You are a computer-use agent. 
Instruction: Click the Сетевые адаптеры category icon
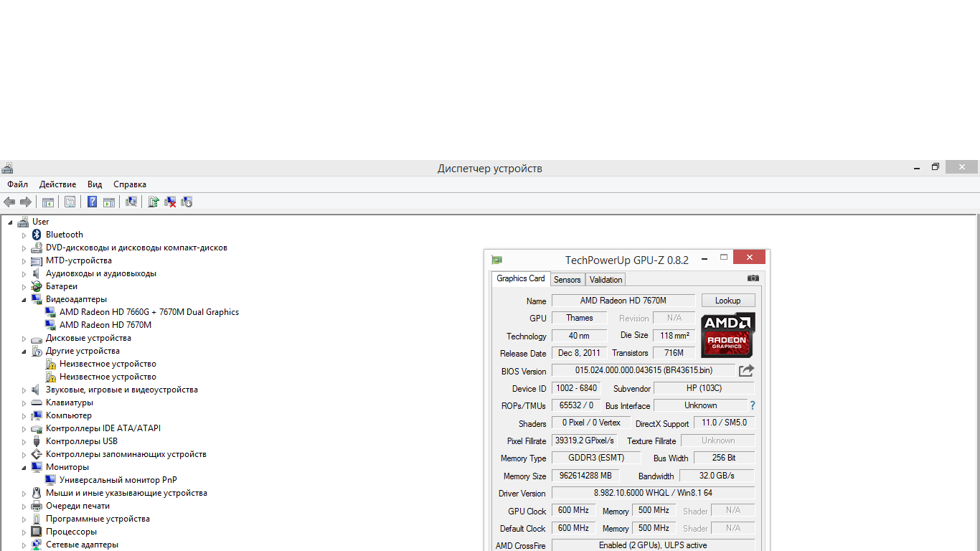[37, 545]
